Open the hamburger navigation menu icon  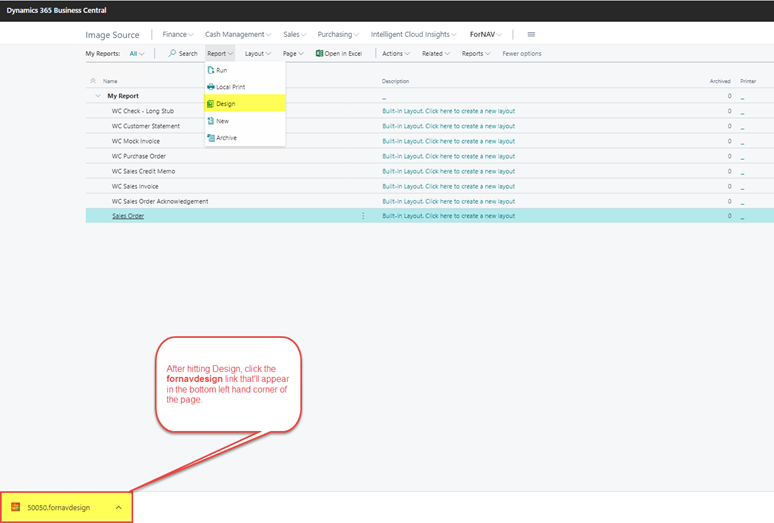click(531, 35)
